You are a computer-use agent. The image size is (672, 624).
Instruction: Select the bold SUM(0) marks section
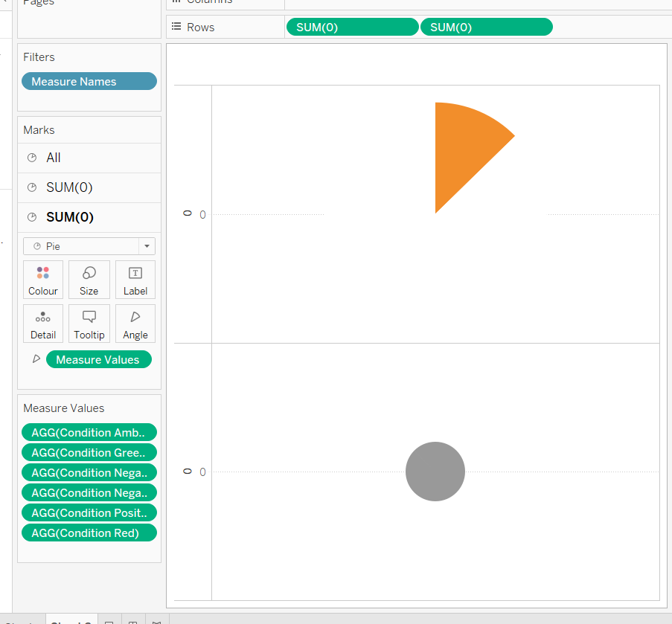coord(69,217)
